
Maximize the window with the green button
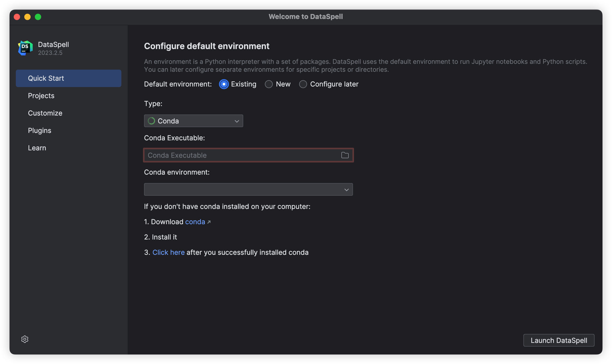[38, 17]
